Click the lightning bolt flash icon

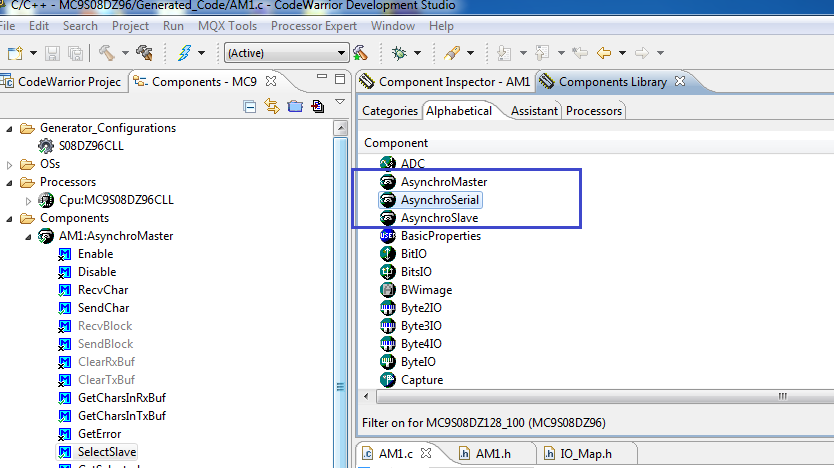pos(185,53)
